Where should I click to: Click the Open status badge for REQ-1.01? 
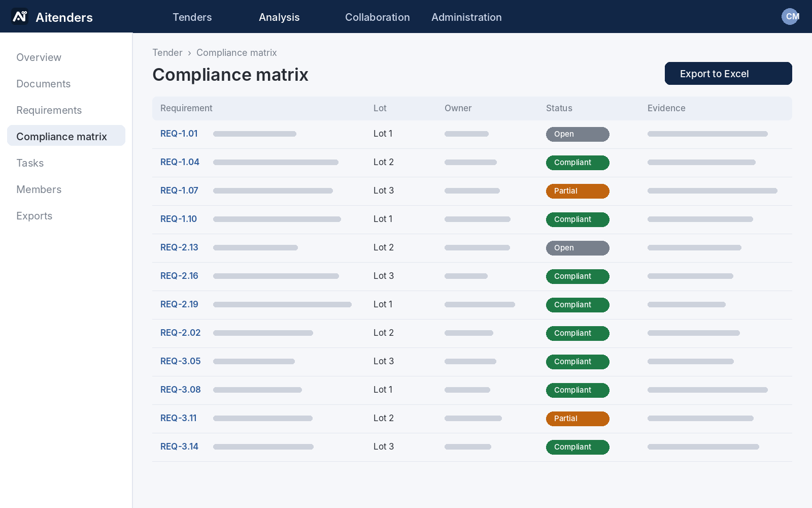click(x=578, y=134)
